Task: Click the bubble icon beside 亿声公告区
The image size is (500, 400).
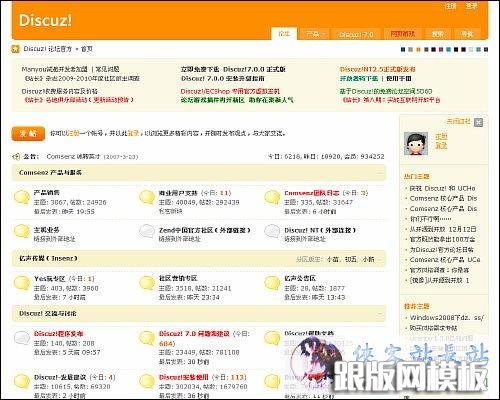Action: [272, 283]
